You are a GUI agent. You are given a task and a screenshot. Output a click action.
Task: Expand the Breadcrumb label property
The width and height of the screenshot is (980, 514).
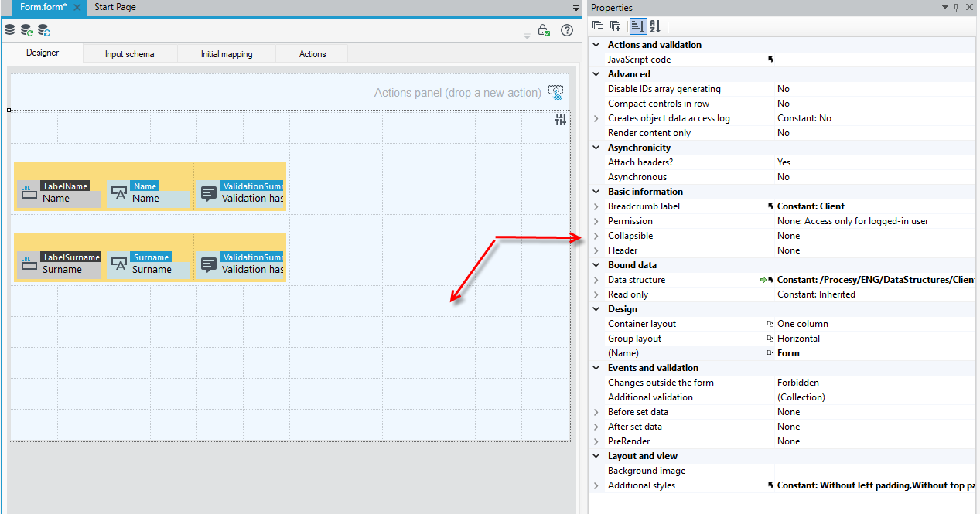pyautogui.click(x=596, y=206)
